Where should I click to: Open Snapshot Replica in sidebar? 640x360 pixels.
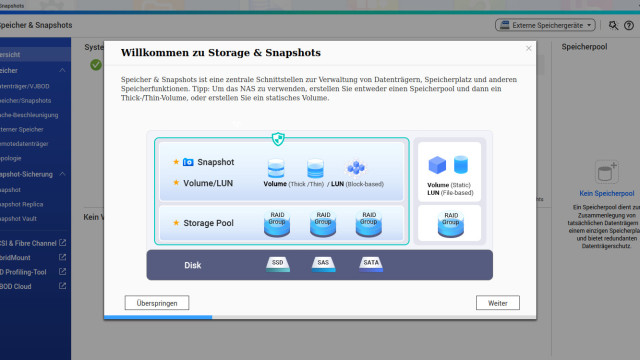click(x=21, y=204)
